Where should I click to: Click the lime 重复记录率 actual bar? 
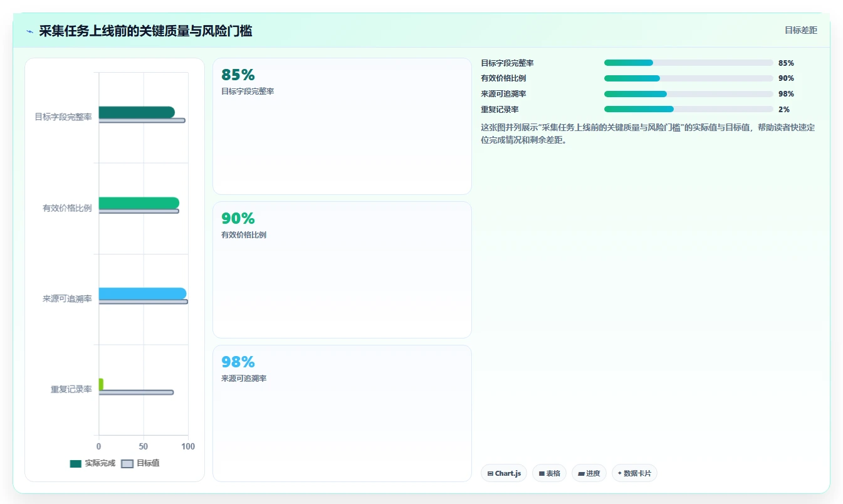(101, 384)
